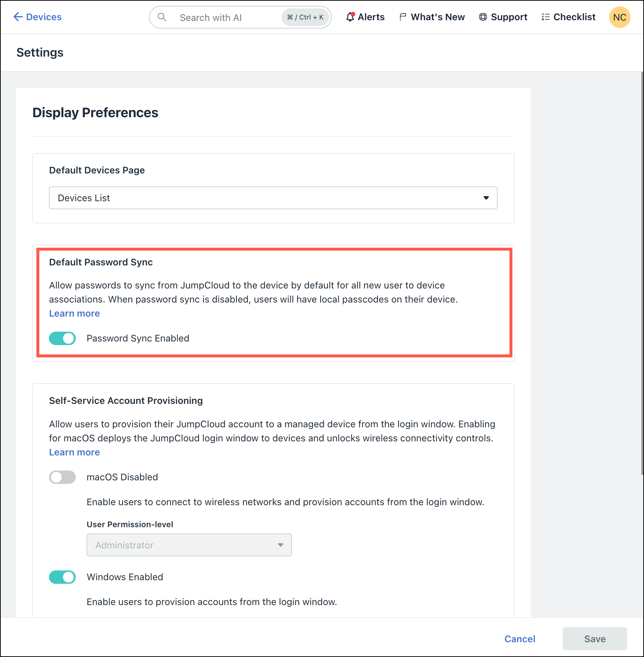Click the Devices List chevron arrow

pos(486,198)
